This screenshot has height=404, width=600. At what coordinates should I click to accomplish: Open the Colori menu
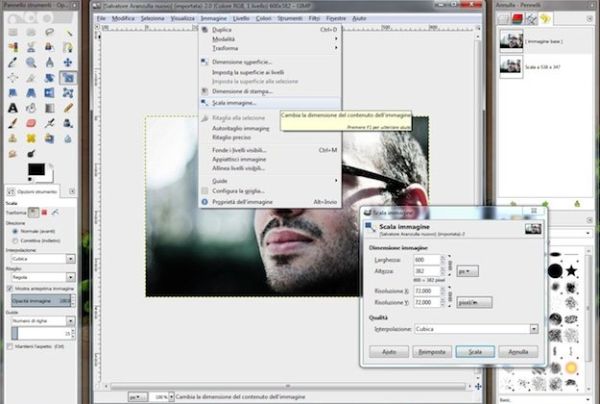(x=263, y=18)
